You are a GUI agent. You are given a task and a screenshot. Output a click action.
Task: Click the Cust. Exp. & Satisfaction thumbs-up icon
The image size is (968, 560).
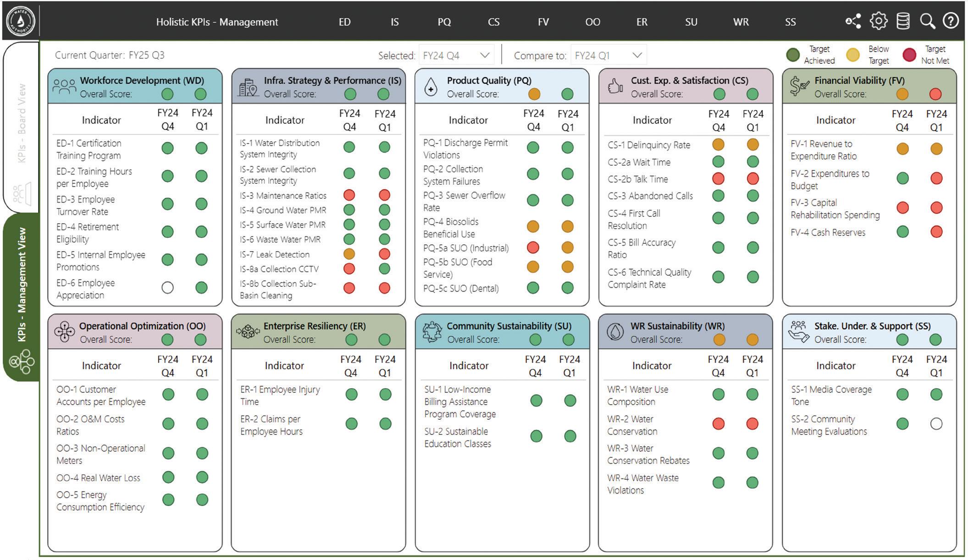[615, 86]
